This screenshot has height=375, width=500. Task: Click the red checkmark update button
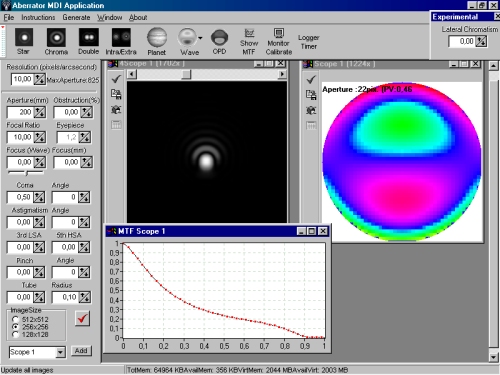tap(82, 319)
